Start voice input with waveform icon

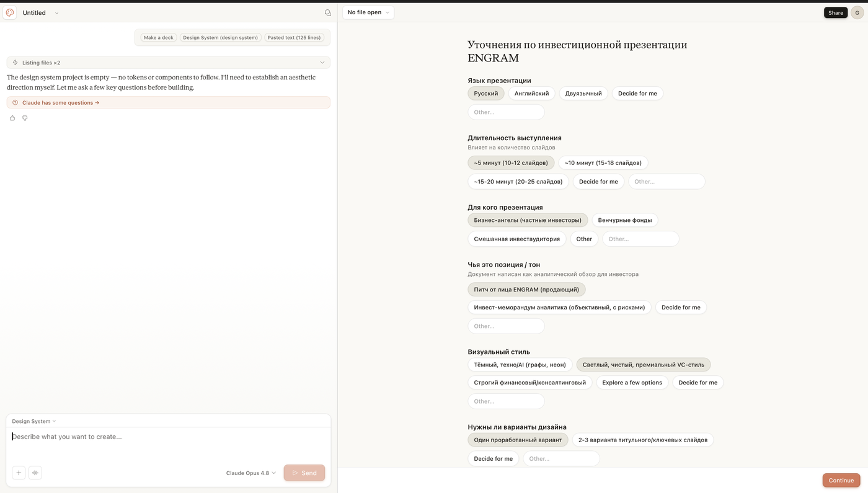pos(35,473)
